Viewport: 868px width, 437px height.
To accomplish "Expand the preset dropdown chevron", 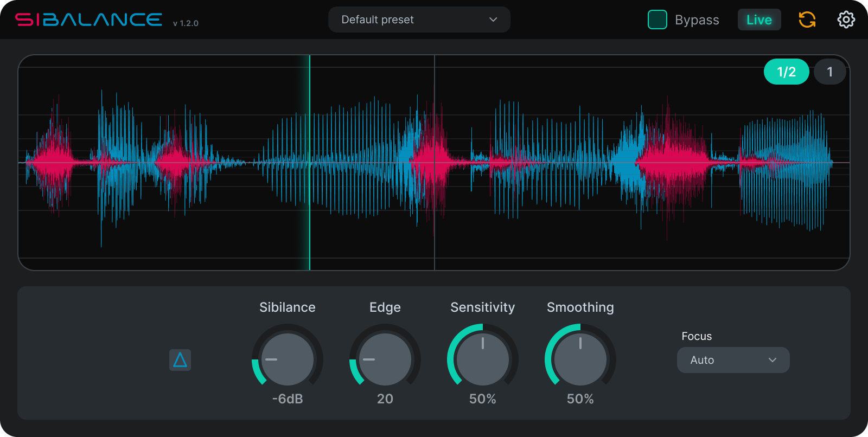I will click(493, 20).
